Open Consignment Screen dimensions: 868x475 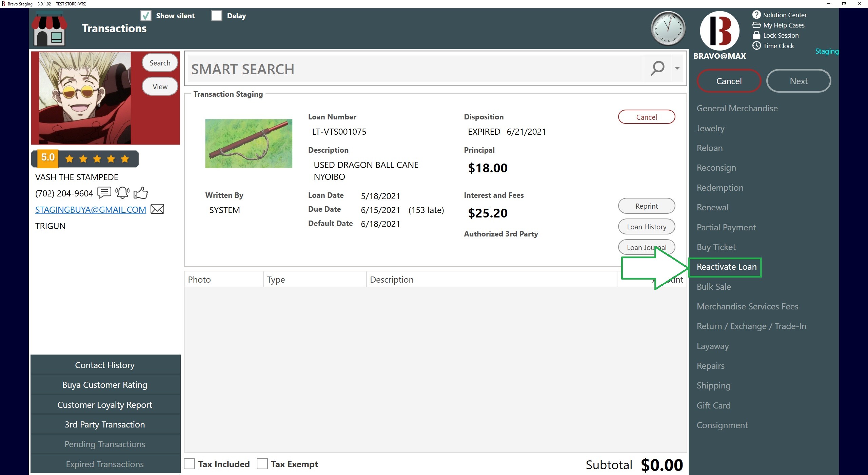tap(722, 425)
